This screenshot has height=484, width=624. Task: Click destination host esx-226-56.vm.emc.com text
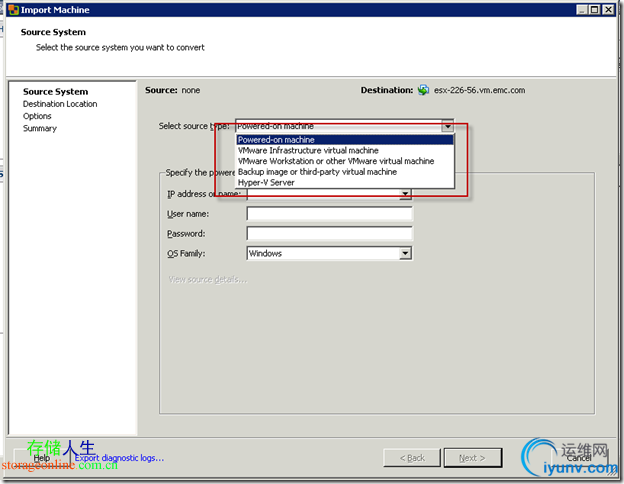click(479, 90)
